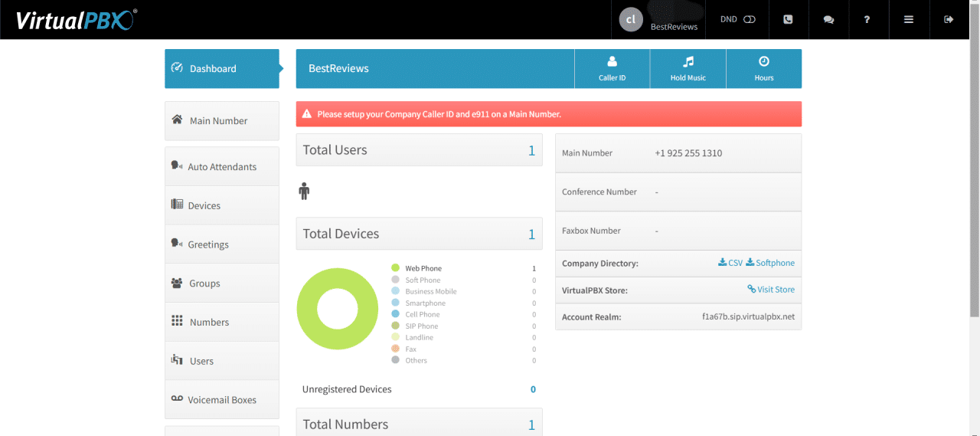Select Others legend label

point(416,361)
